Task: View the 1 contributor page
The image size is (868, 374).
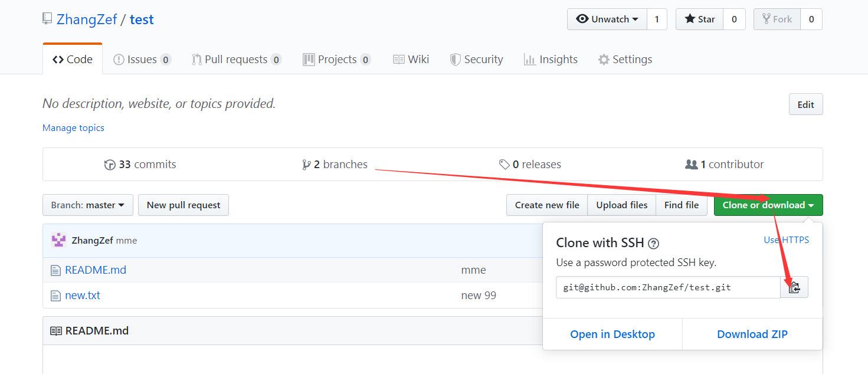Action: point(725,165)
